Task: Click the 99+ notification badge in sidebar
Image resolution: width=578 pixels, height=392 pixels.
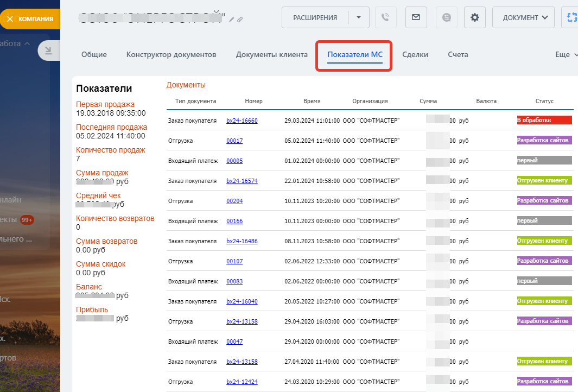Action: click(x=27, y=220)
